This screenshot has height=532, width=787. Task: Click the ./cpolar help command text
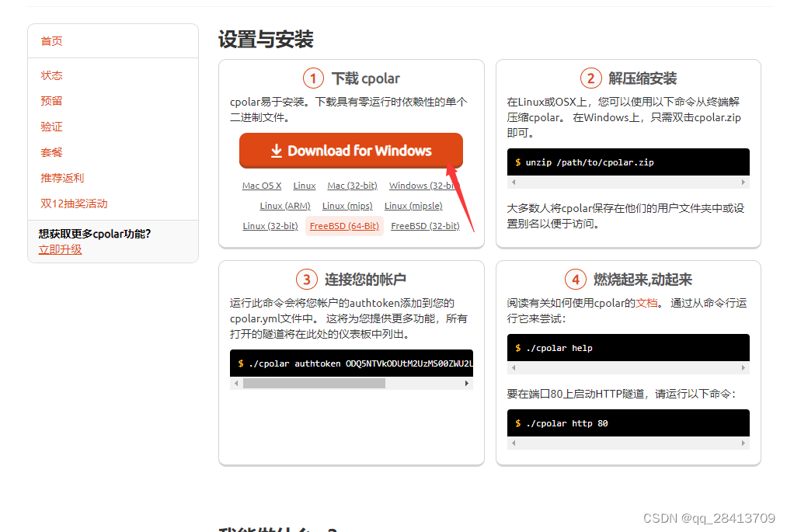[559, 348]
